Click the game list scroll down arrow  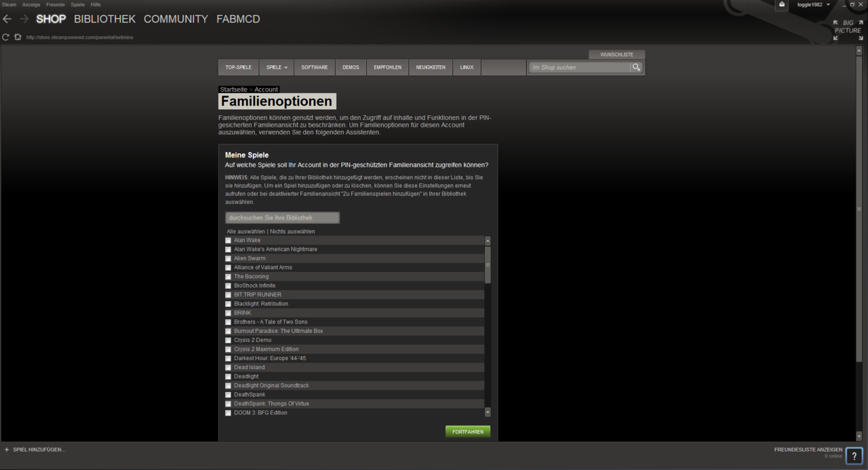[488, 412]
